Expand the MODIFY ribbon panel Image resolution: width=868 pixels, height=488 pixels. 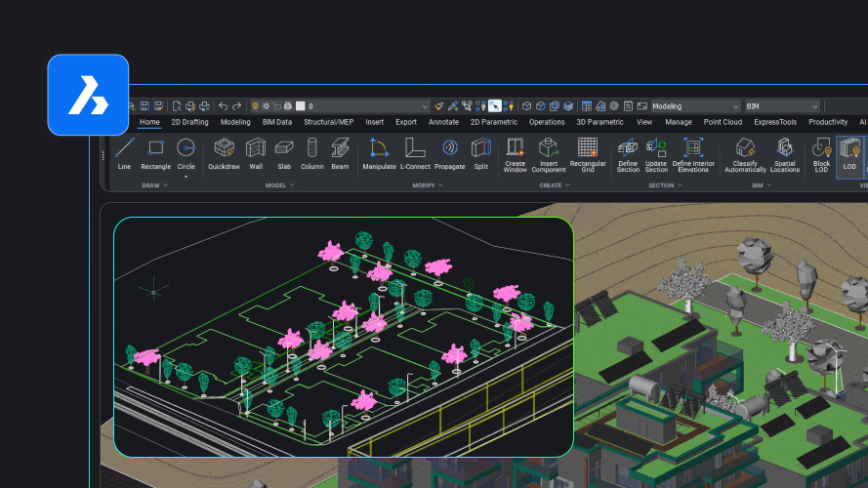pyautogui.click(x=428, y=185)
